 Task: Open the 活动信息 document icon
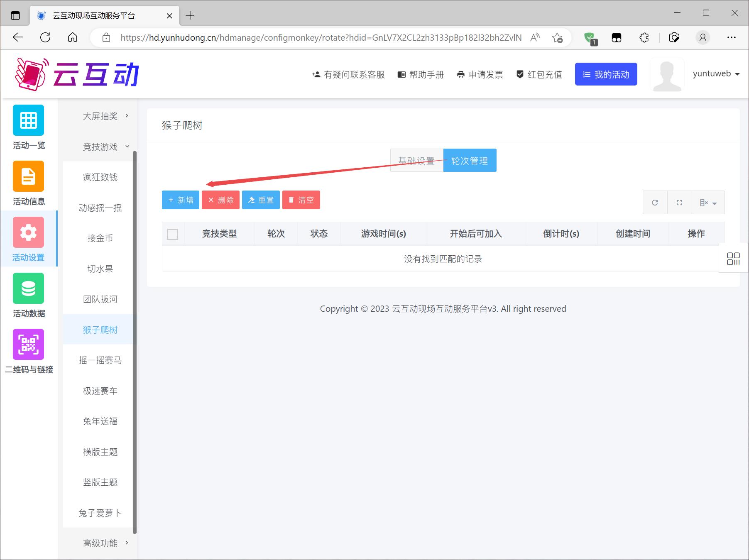28,176
